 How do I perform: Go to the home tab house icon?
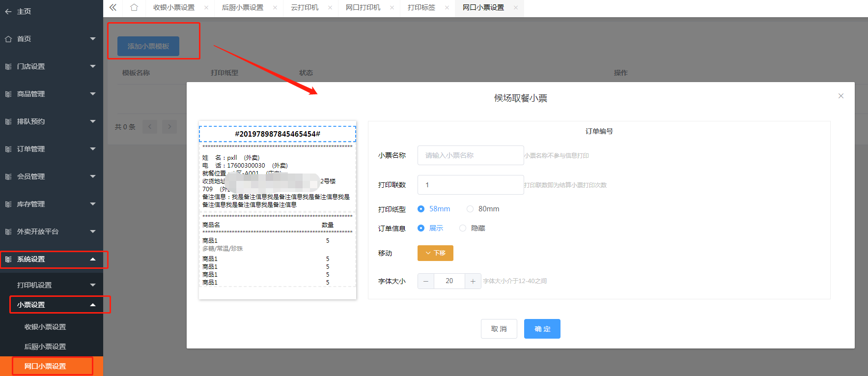coord(134,7)
